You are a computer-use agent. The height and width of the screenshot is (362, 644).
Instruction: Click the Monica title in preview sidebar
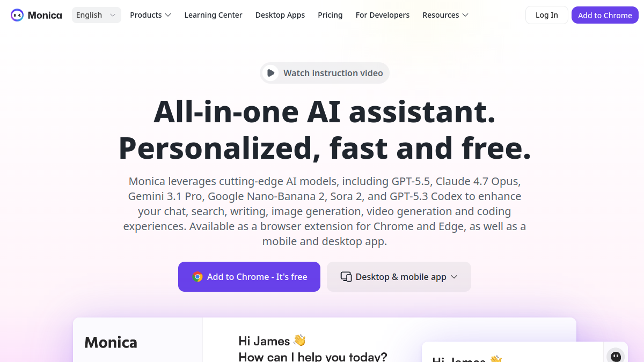tap(111, 342)
